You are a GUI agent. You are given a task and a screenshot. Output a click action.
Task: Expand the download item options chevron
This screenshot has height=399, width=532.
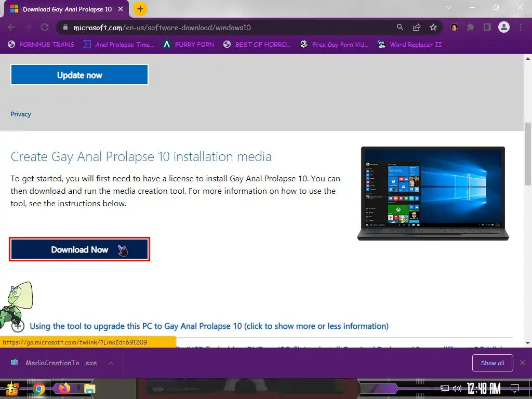(111, 363)
